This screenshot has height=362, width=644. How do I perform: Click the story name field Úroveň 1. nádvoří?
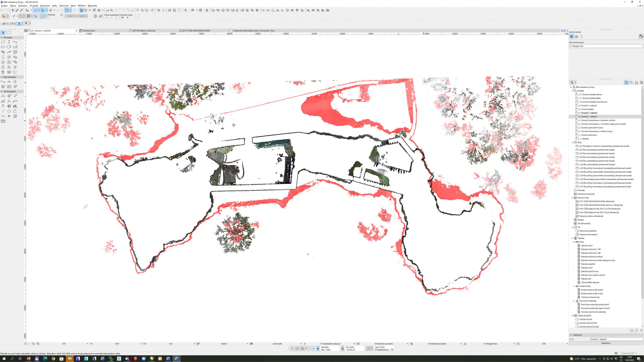(616, 339)
